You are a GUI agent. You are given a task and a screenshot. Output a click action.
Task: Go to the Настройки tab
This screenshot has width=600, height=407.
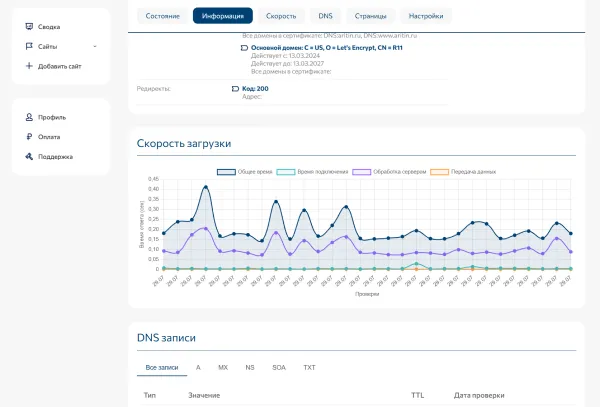[x=426, y=16]
